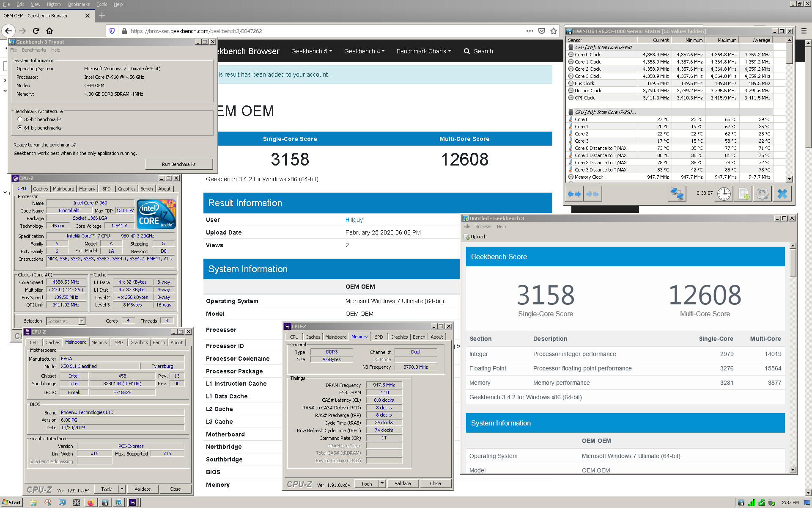Image resolution: width=812 pixels, height=508 pixels.
Task: Click the Average column header in HWiNFO
Action: (755, 40)
